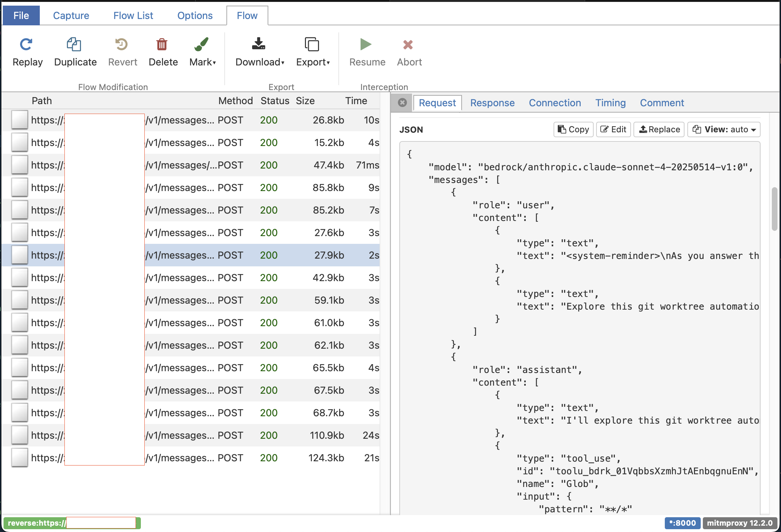
Task: Close the flow detail panel
Action: point(402,103)
